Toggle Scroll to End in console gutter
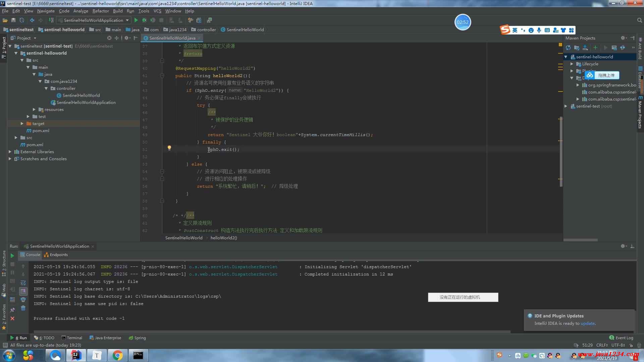Screen dimensions: 644x362 point(23,291)
